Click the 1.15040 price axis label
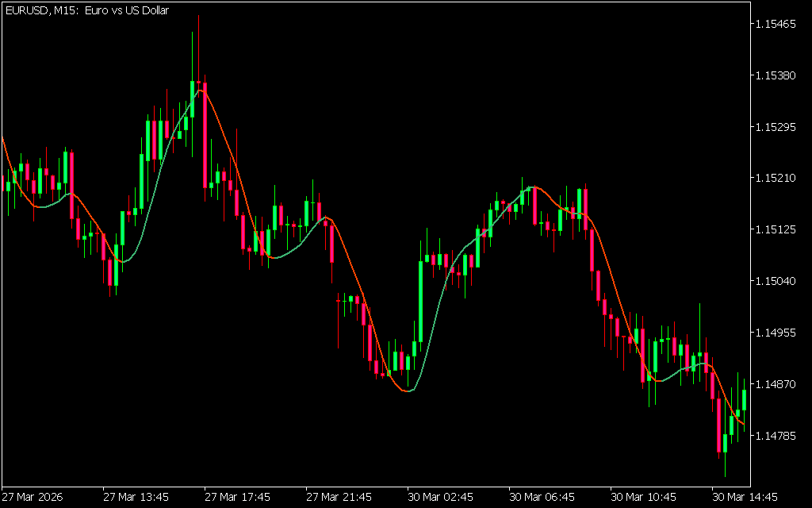The height and width of the screenshot is (508, 812). (777, 281)
